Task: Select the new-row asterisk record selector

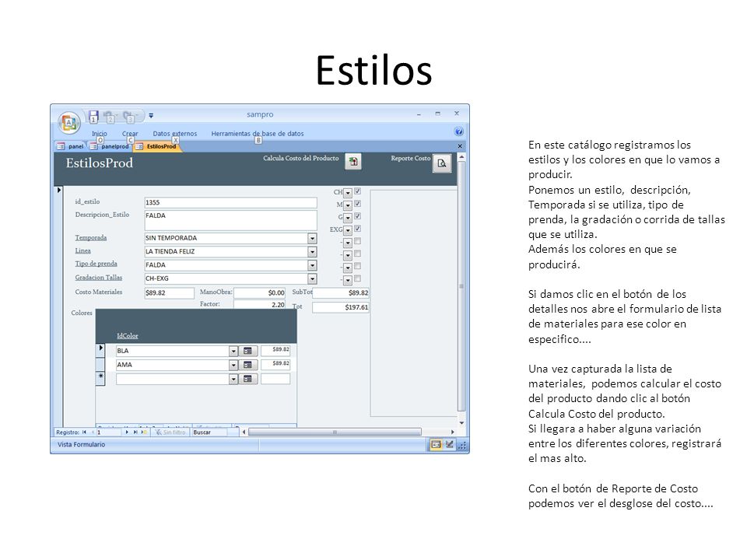Action: point(100,378)
